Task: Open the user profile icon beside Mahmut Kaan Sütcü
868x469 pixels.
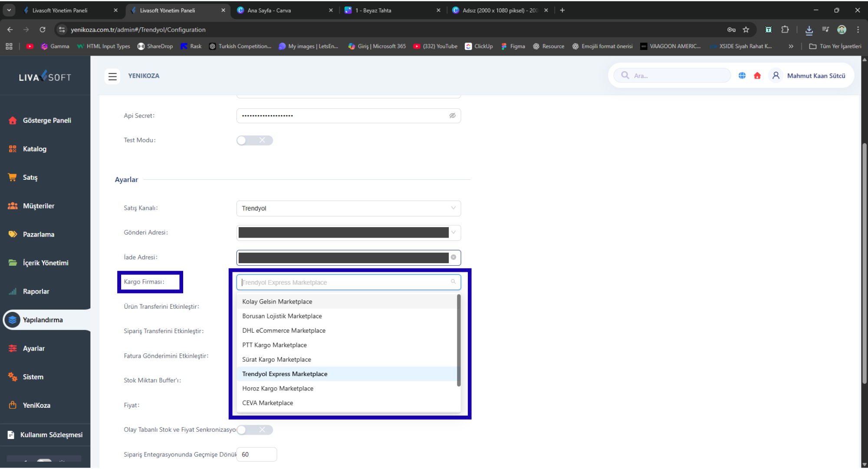Action: (x=776, y=76)
